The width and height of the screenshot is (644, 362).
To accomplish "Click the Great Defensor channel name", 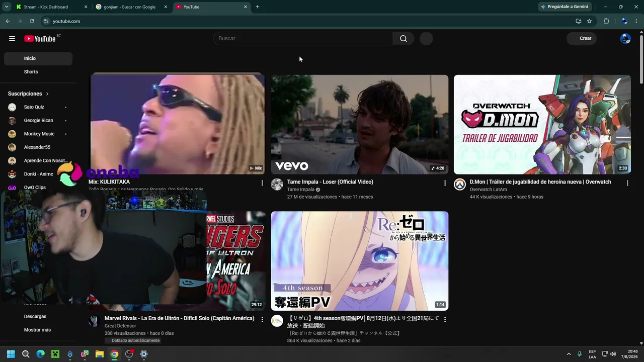I will [x=120, y=326].
